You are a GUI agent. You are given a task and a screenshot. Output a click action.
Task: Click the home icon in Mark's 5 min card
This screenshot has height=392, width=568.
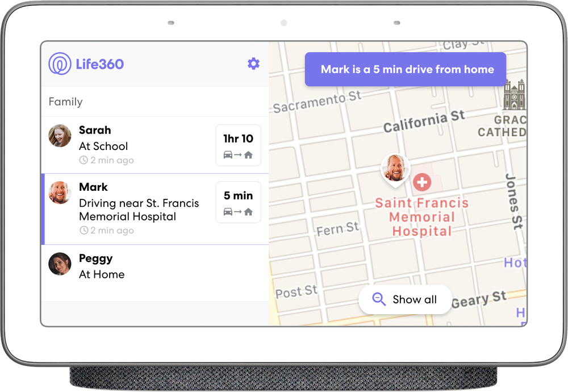248,211
